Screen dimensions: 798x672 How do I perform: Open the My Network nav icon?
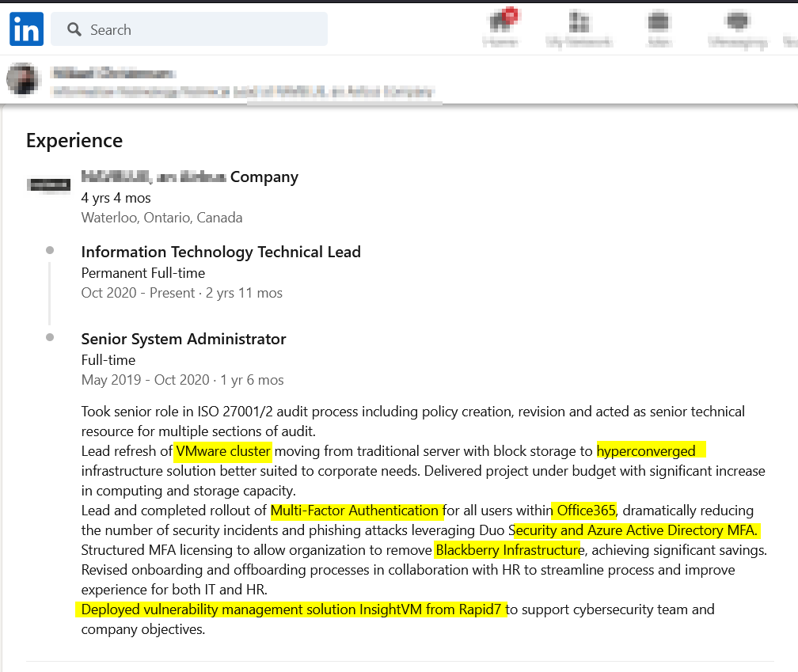coord(579,28)
